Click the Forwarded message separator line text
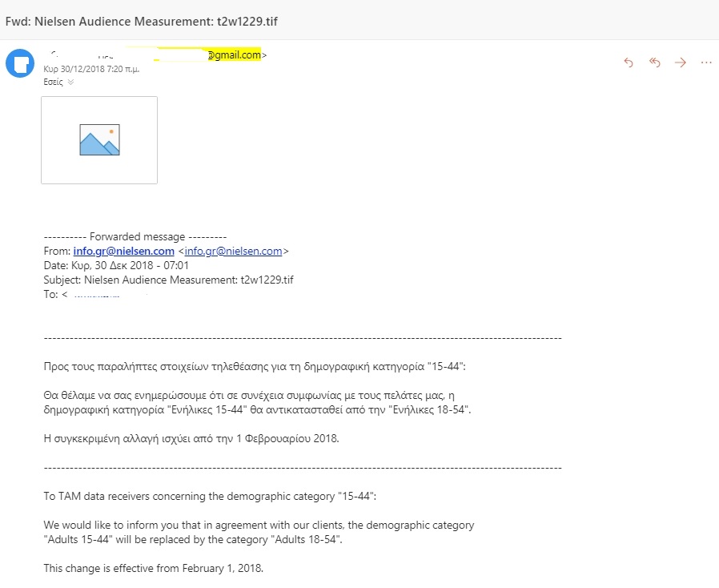 pos(135,236)
